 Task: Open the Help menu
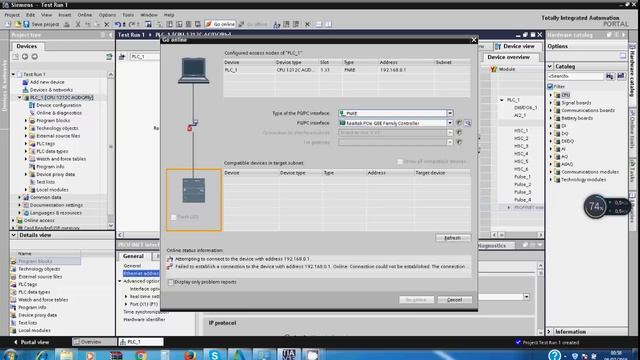click(169, 15)
